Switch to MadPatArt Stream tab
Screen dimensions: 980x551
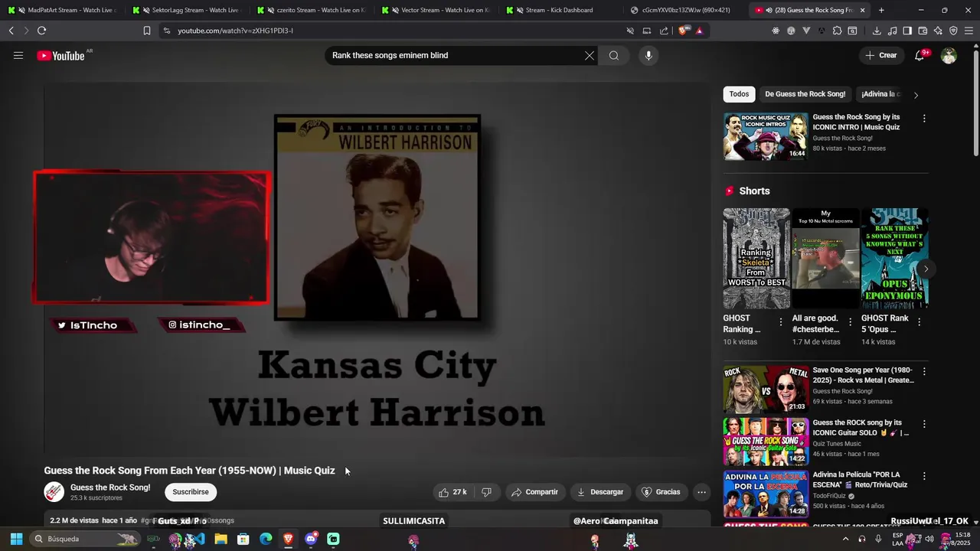63,10
